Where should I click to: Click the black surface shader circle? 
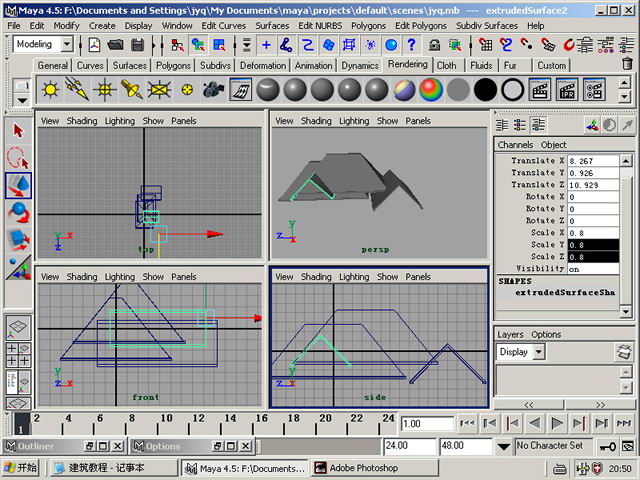pyautogui.click(x=485, y=89)
